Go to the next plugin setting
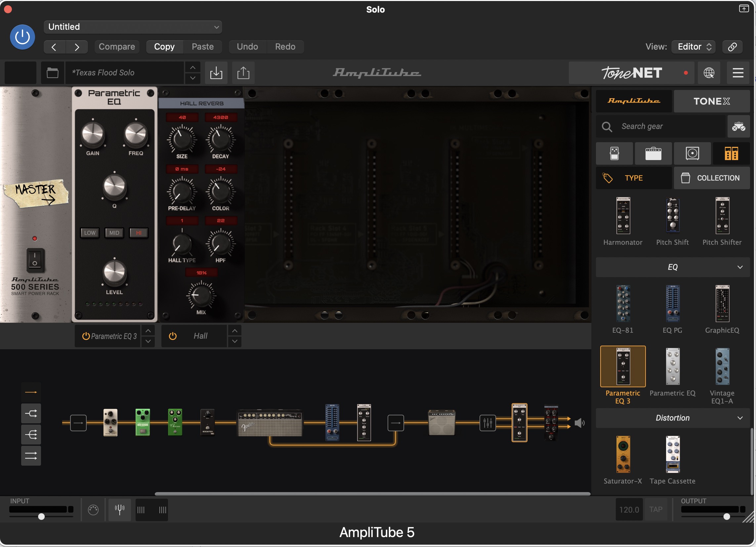 coord(77,47)
